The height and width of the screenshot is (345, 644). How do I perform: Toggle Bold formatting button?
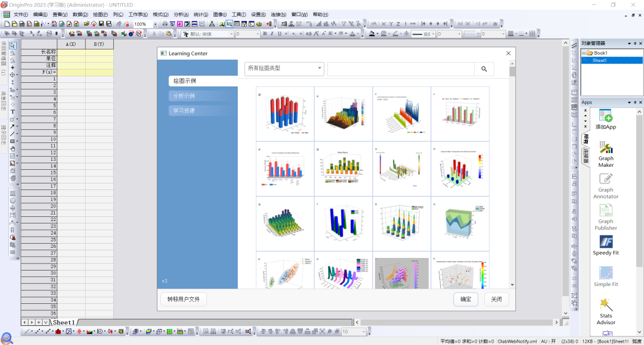click(265, 34)
